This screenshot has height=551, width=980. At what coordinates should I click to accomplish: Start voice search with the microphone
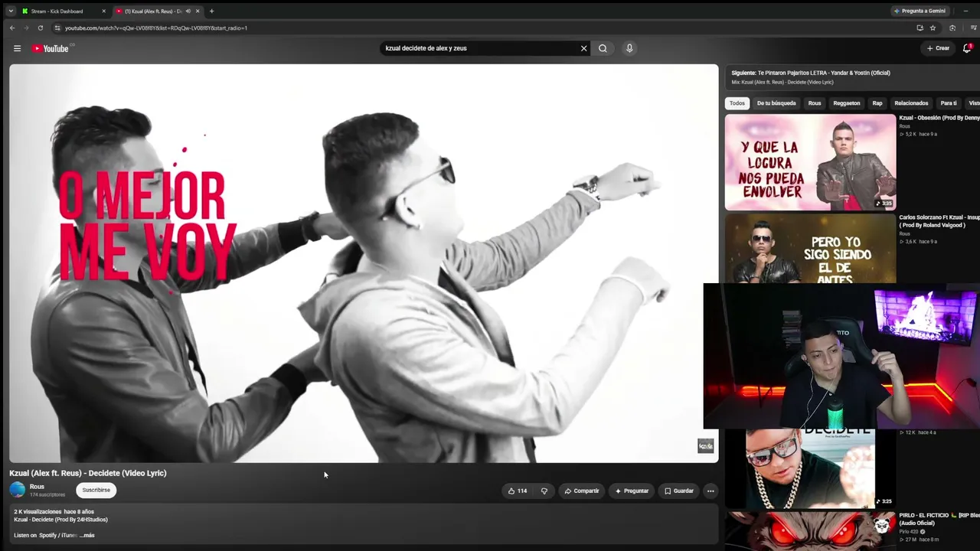tap(629, 48)
